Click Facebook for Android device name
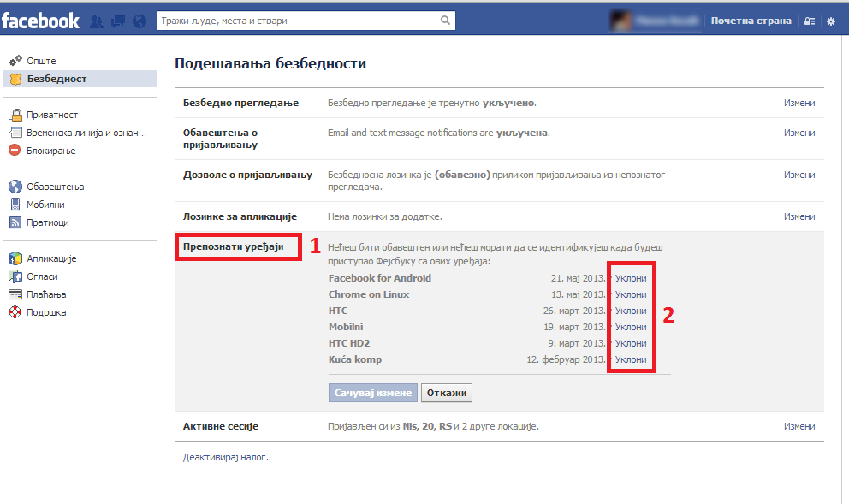This screenshot has height=504, width=849. pos(379,278)
